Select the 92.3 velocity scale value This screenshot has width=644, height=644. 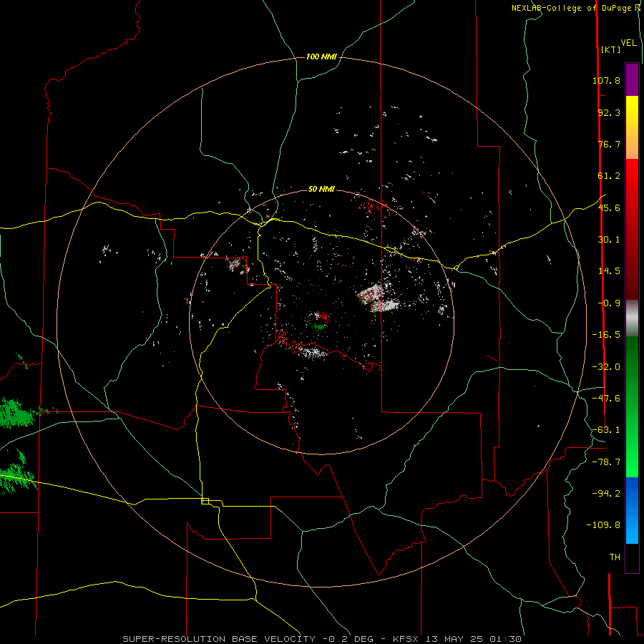[609, 112]
